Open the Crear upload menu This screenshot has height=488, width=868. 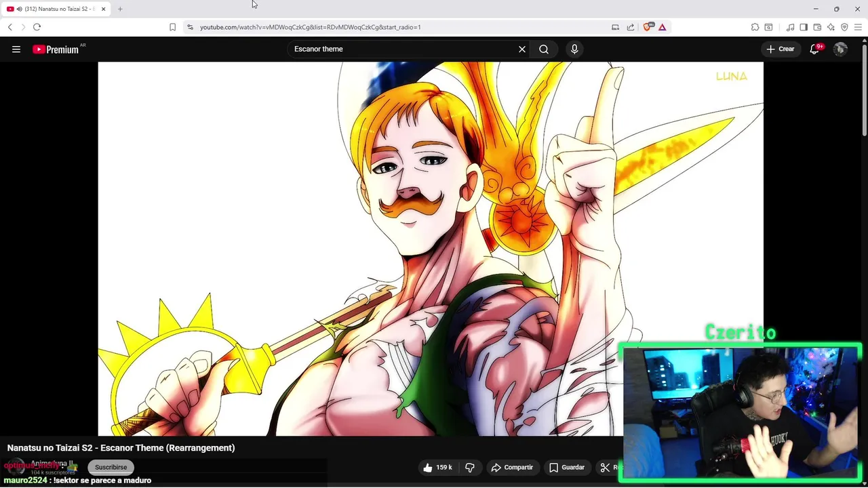click(x=780, y=49)
